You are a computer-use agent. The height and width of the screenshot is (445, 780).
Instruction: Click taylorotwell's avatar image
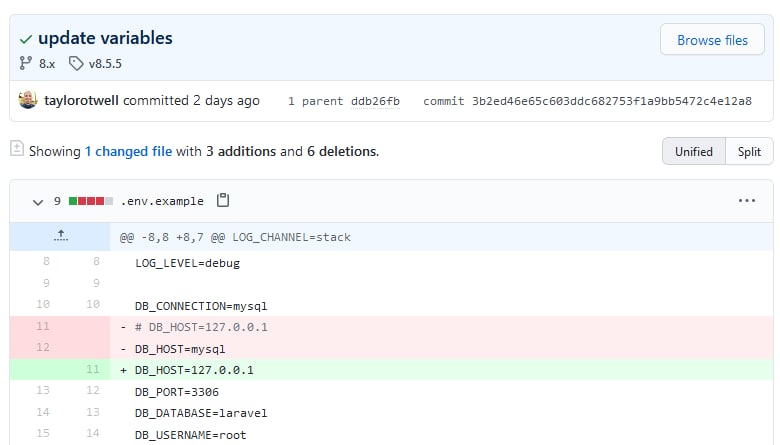(28, 100)
